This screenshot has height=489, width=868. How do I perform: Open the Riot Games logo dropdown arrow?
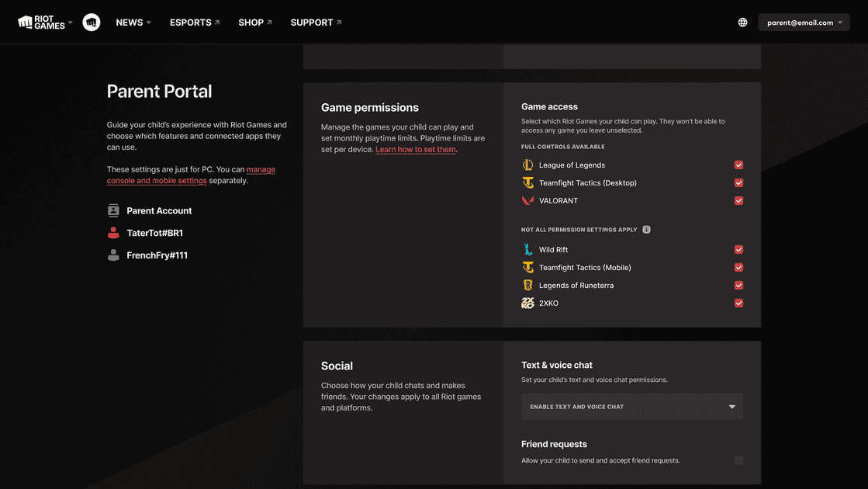[x=71, y=23]
